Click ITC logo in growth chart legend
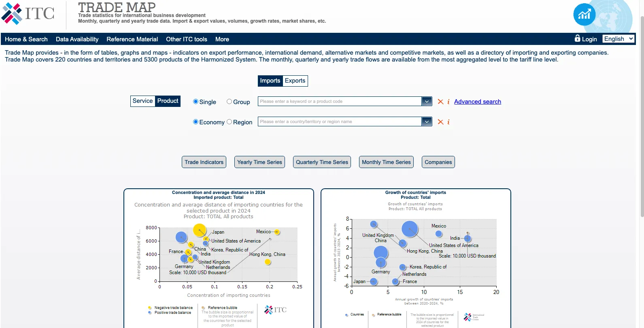644x328 pixels. point(474,317)
